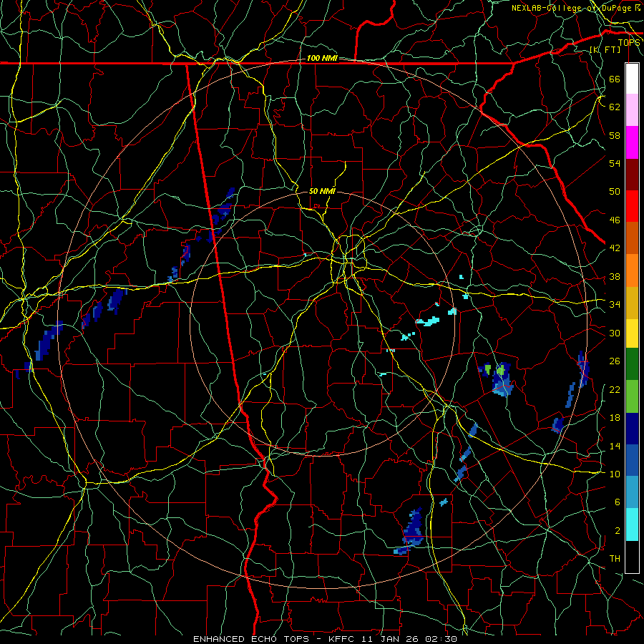This screenshot has height=644, width=644.
Task: Click the '30' legend value
Action: click(x=615, y=333)
